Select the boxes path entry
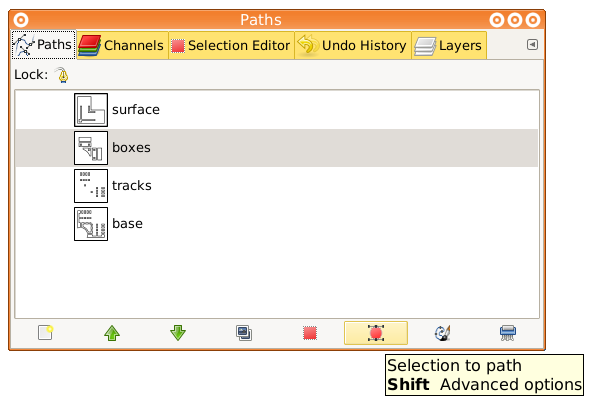Screen dimensions: 595x407 click(277, 148)
